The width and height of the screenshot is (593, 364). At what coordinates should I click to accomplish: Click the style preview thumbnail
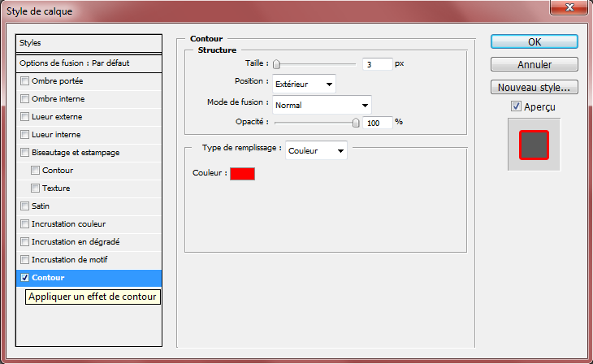tap(534, 145)
